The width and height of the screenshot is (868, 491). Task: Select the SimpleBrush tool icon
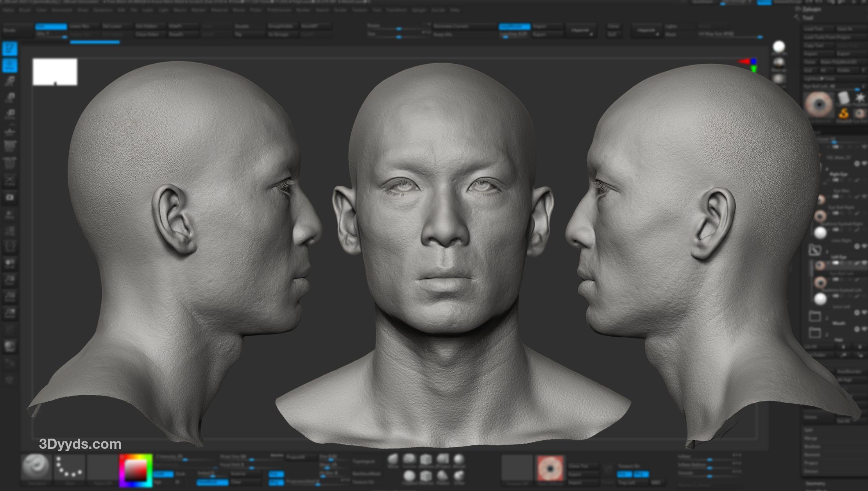click(843, 113)
